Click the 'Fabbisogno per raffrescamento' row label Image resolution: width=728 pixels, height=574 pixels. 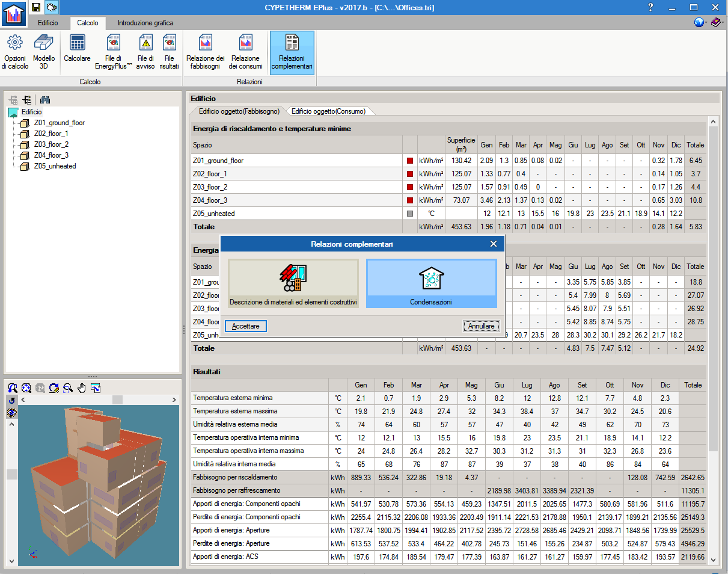(x=237, y=490)
